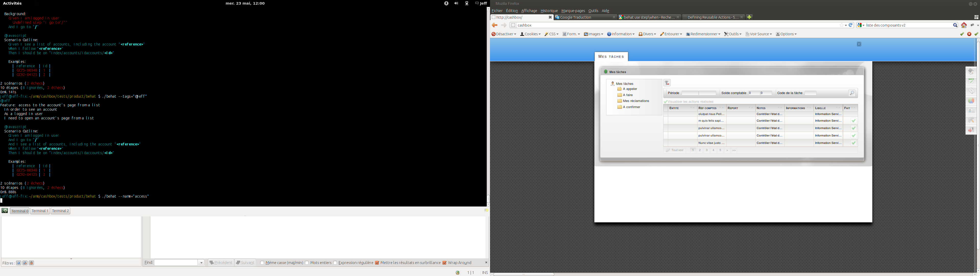Open the Historique menu
Screen dimensions: 980x276
pyautogui.click(x=549, y=11)
